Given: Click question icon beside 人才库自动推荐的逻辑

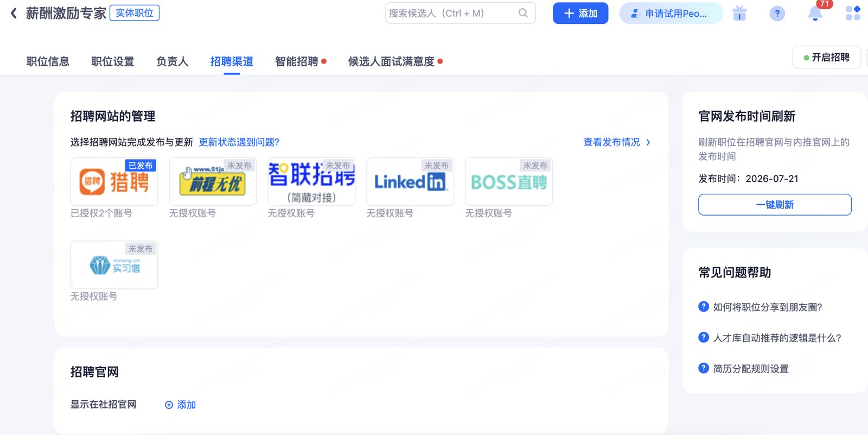Looking at the screenshot, I should [704, 337].
